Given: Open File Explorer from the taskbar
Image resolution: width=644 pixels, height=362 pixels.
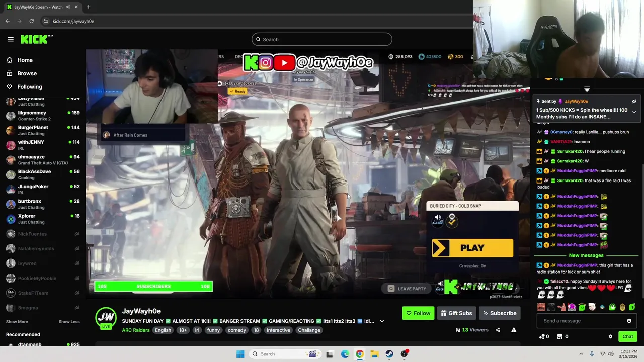Looking at the screenshot, I should click(x=374, y=354).
